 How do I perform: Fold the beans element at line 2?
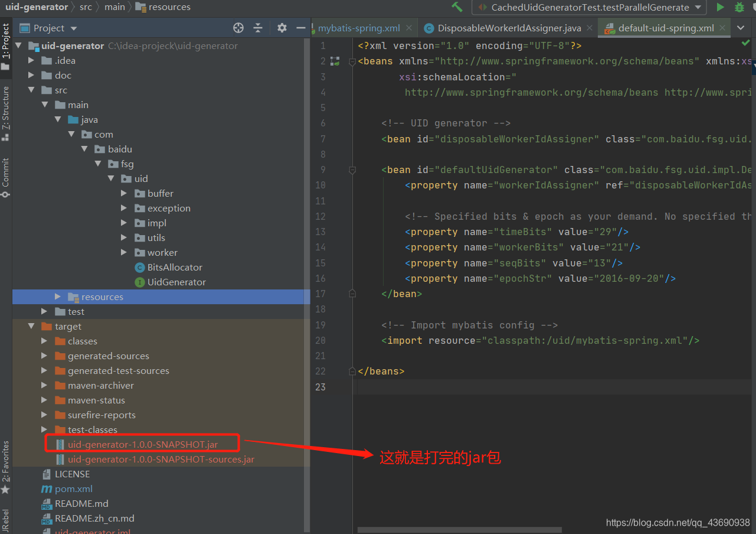(x=352, y=61)
